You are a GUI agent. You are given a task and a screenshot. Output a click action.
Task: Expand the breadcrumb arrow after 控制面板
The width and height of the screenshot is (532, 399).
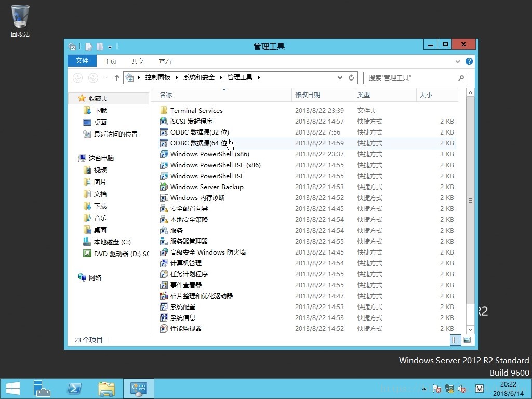pyautogui.click(x=177, y=78)
